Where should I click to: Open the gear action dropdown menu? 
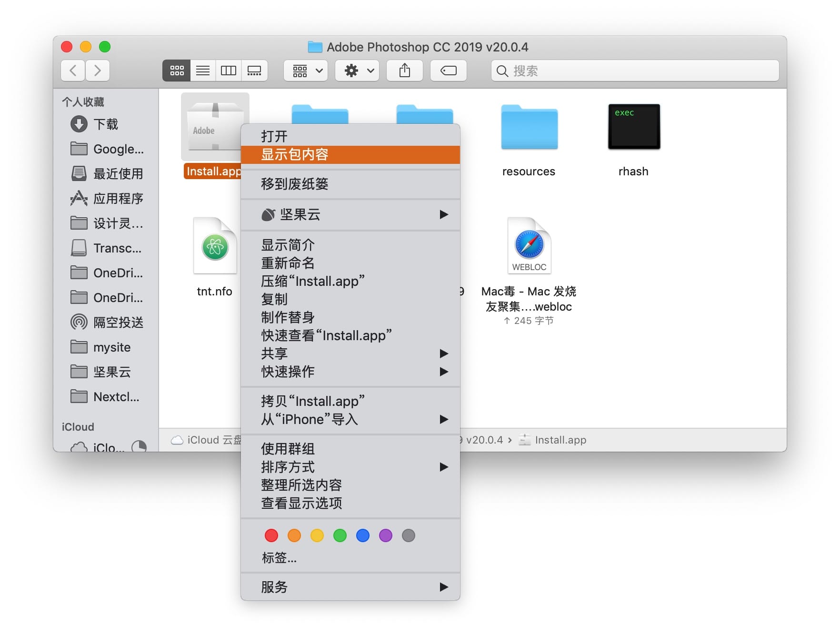[x=357, y=71]
